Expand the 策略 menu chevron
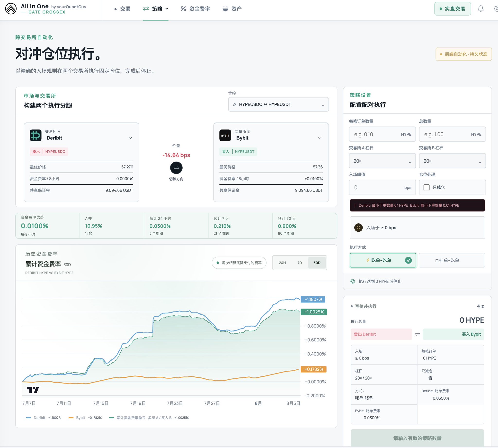Screen dimensions: 498x448 tap(167, 9)
